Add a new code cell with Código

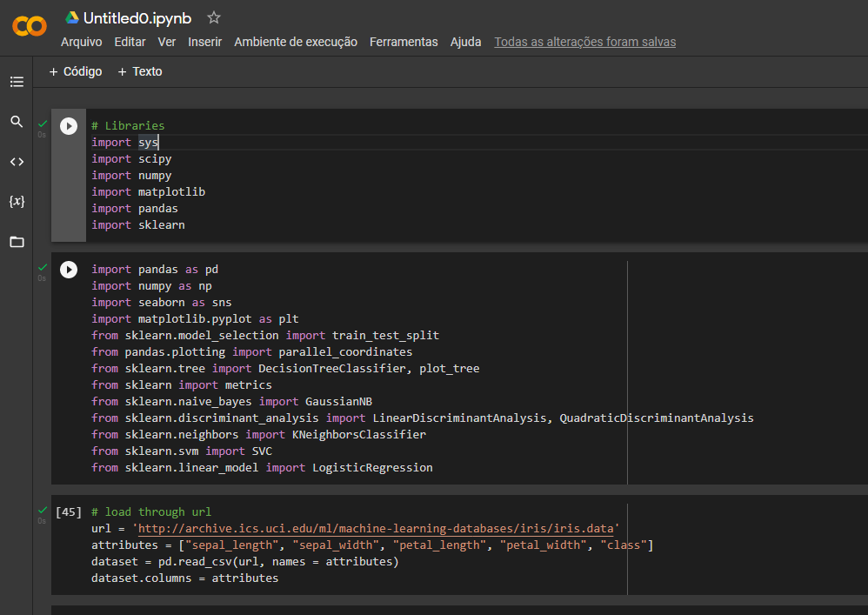tap(75, 71)
